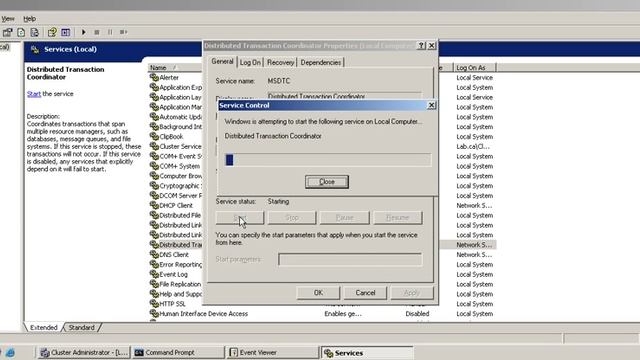
Task: Open the Help menu
Action: 29,19
